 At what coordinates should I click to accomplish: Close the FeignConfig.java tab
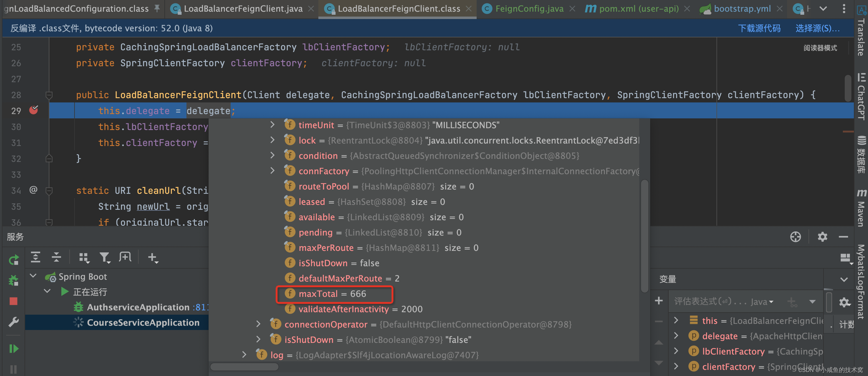[572, 9]
